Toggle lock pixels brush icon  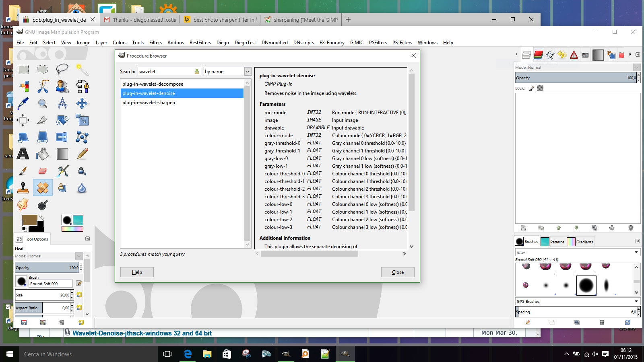[531, 88]
